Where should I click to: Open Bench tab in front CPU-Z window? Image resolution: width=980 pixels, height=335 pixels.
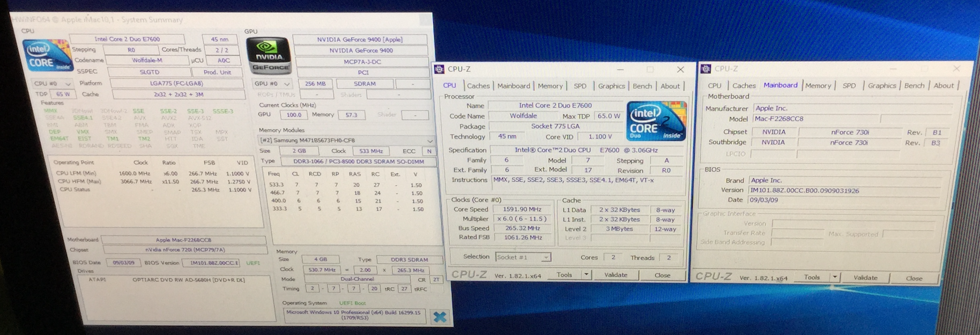[x=642, y=86]
